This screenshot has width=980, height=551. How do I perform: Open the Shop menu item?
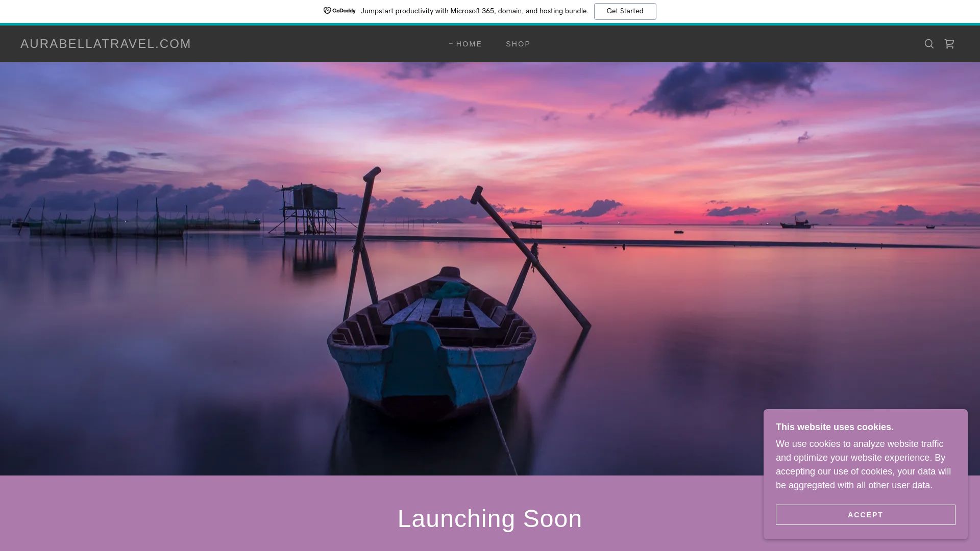(x=518, y=44)
